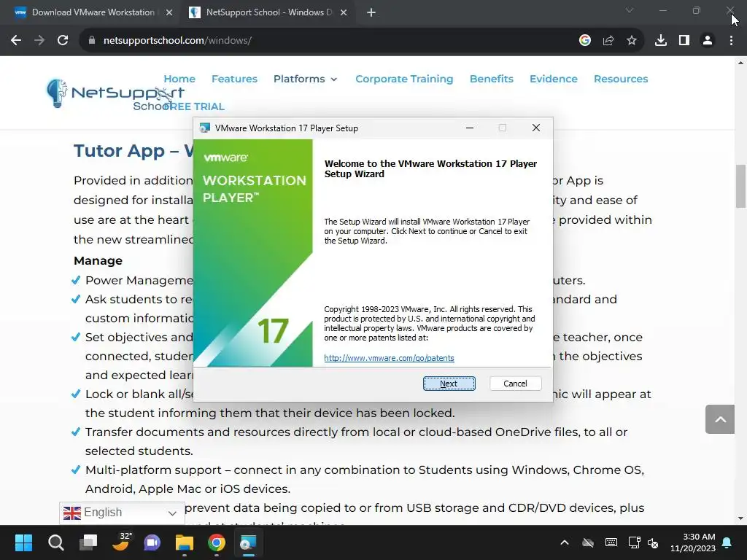
Task: Click the Tutor App heading
Action: (x=133, y=151)
